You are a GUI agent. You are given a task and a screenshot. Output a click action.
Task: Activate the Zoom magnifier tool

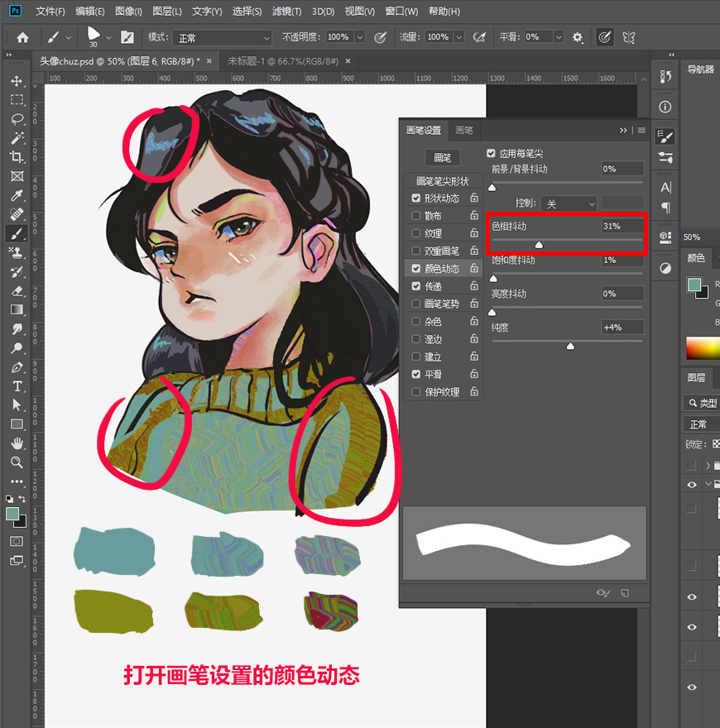(17, 462)
